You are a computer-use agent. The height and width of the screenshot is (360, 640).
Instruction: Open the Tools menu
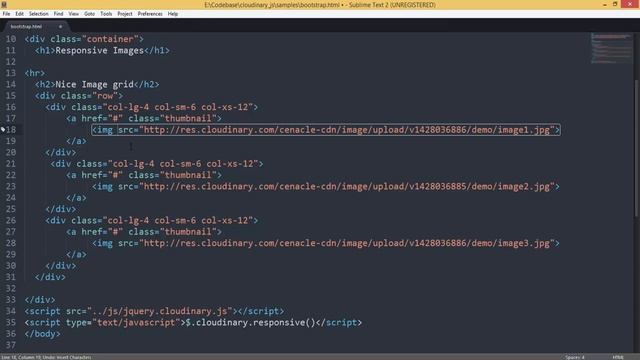(106, 14)
